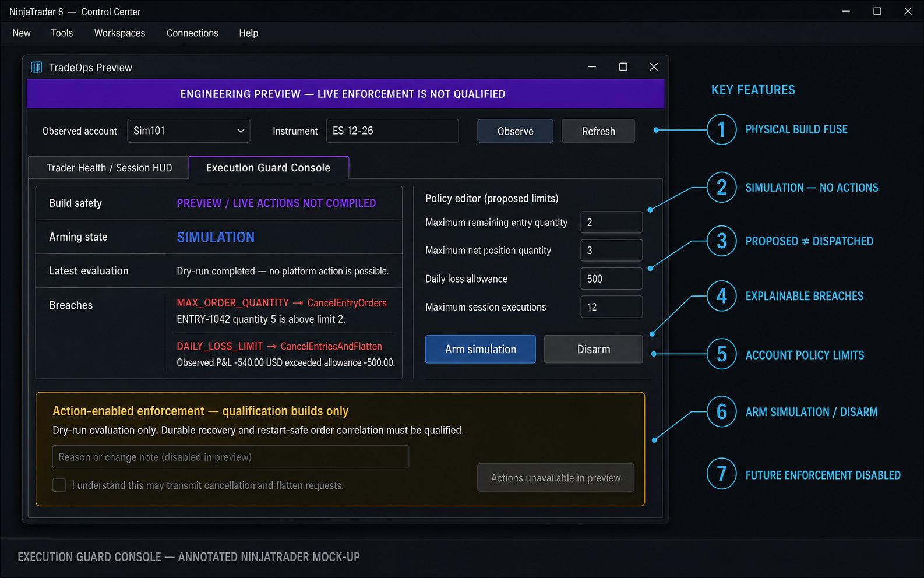Click the "Latest evaluation" row label
Viewport: 924px width, 578px height.
(x=89, y=271)
